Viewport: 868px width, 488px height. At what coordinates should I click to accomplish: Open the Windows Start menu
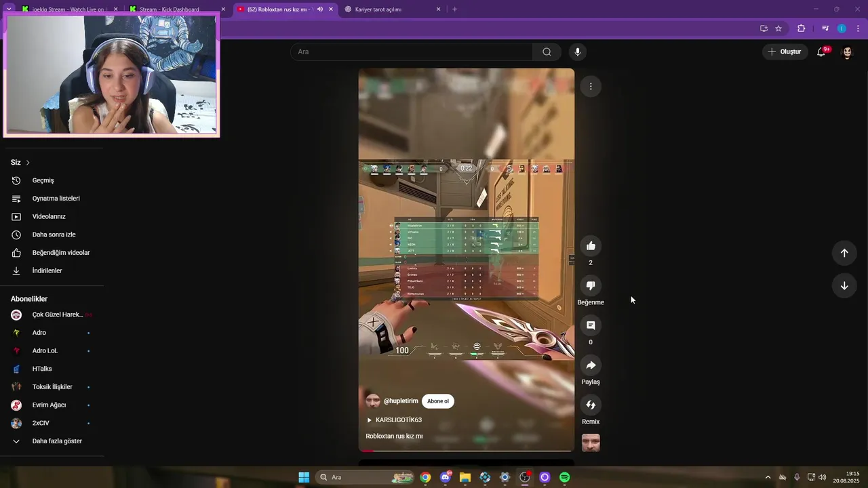[304, 477]
